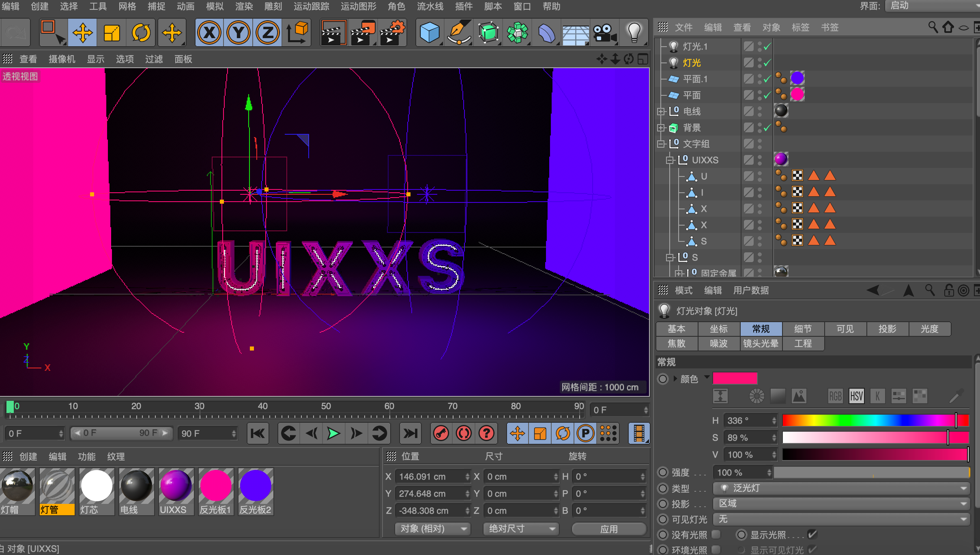Open the 渲染 menu
The width and height of the screenshot is (980, 555).
(x=244, y=6)
